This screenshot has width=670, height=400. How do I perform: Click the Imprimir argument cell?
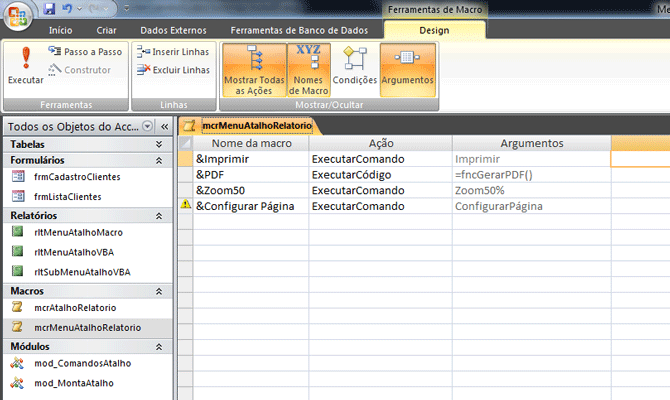[x=532, y=159]
